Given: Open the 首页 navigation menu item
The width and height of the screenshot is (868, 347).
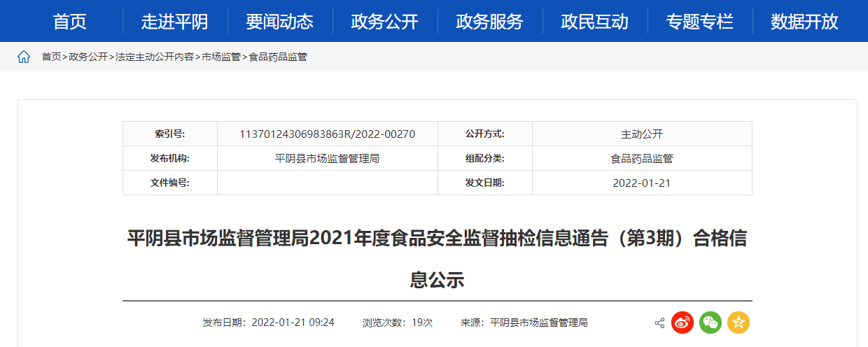Looking at the screenshot, I should tap(70, 22).
